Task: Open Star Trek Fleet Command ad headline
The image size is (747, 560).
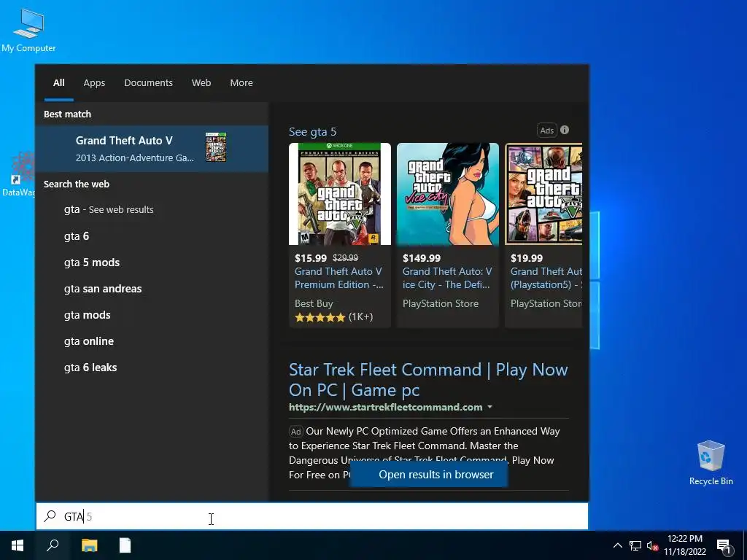Action: point(428,379)
